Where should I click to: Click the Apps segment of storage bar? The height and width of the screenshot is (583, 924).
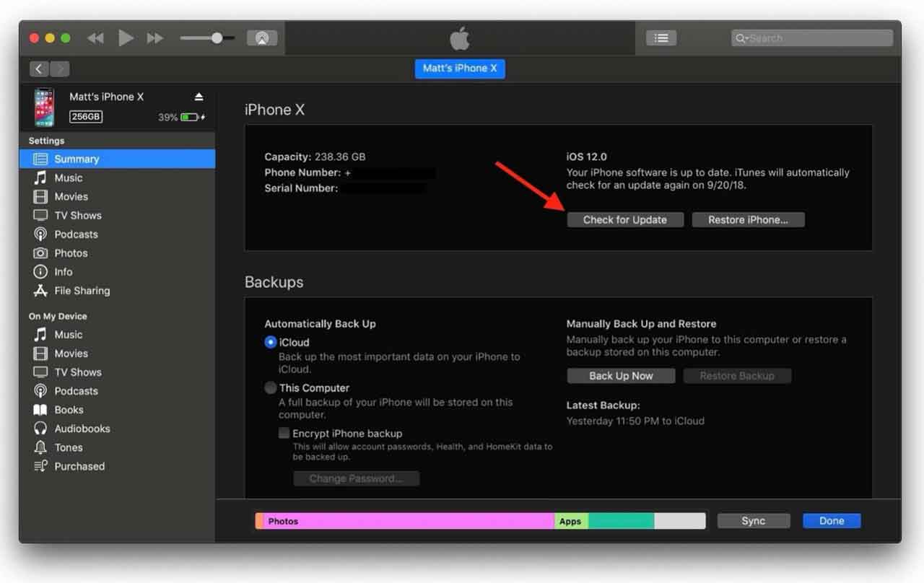(571, 521)
